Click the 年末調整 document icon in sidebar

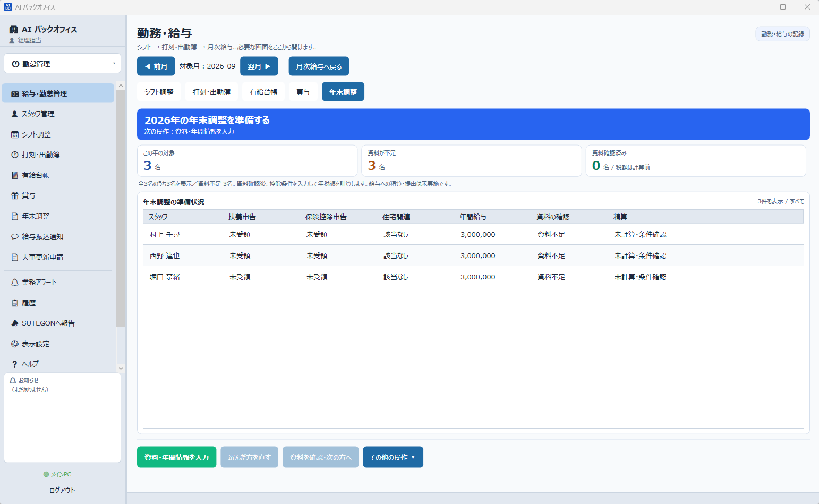[15, 216]
